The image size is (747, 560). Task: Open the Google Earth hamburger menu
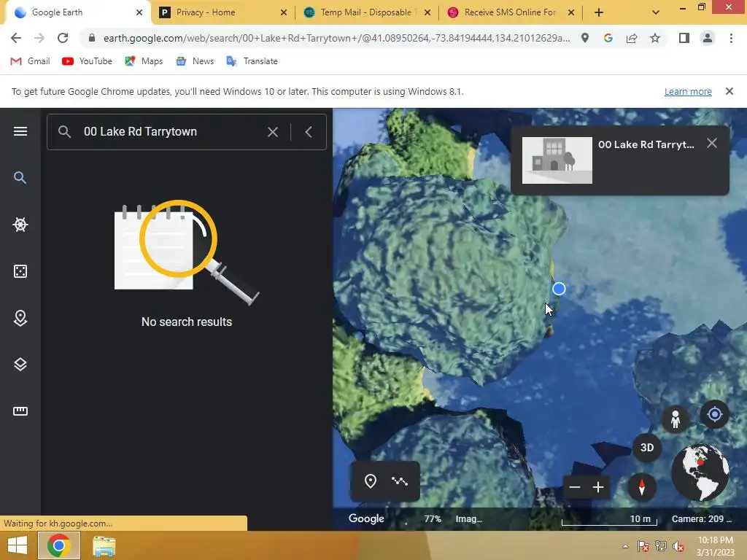(x=20, y=131)
